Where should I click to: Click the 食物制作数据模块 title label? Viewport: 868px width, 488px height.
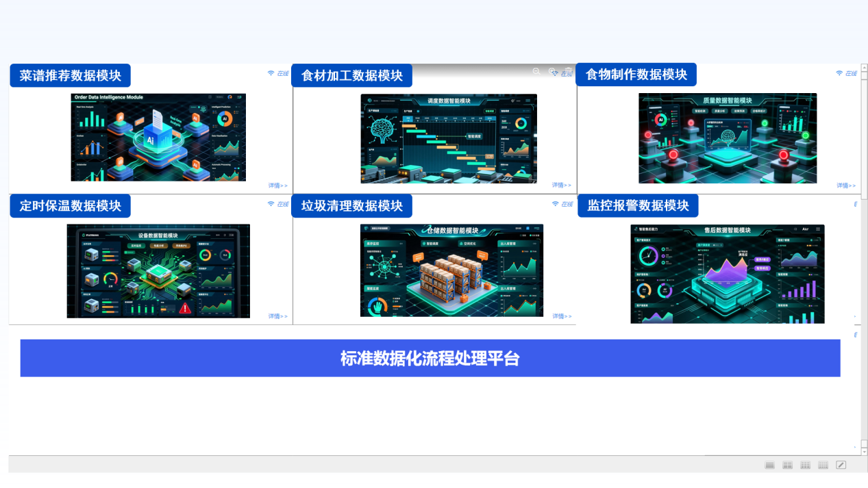[636, 75]
